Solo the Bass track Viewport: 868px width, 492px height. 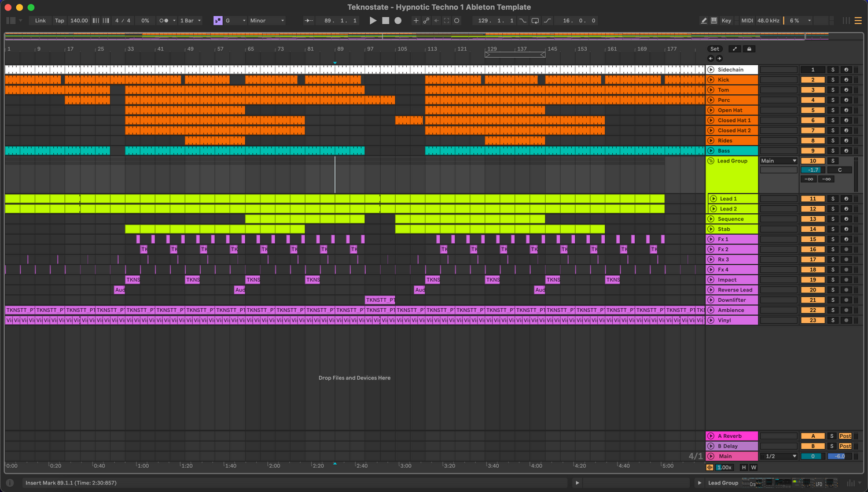coord(833,151)
